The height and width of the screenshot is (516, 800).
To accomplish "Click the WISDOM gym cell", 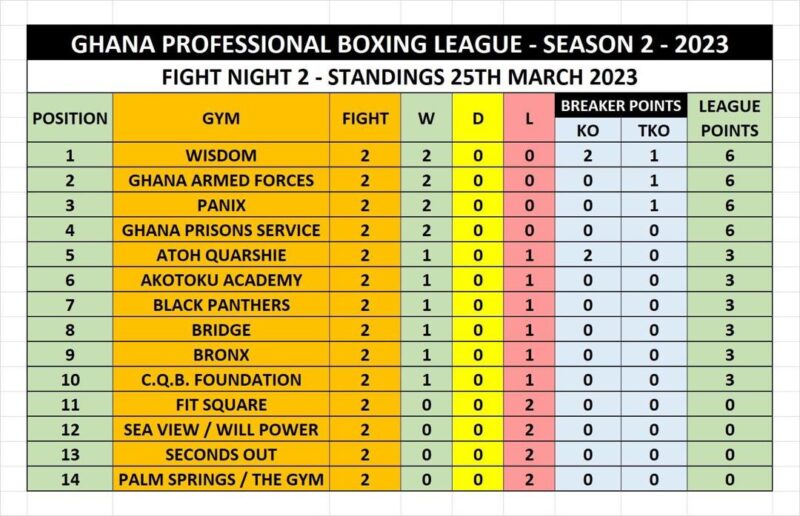I will pyautogui.click(x=221, y=155).
